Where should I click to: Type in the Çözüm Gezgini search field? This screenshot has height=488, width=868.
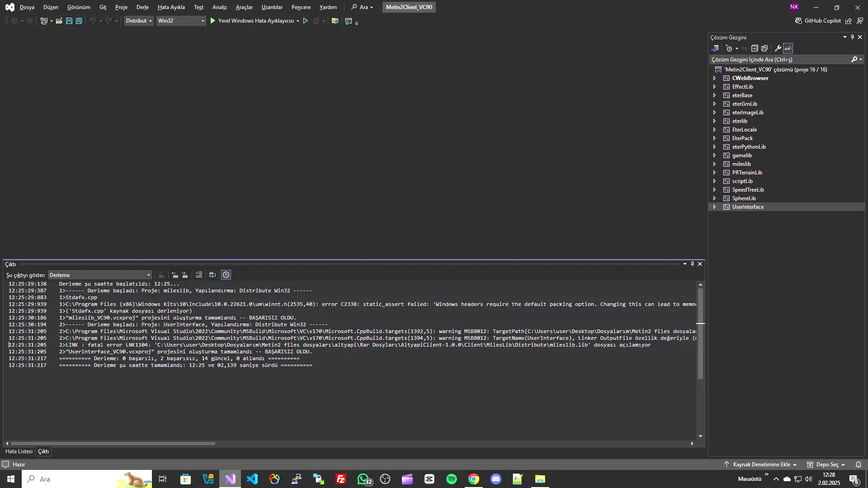pyautogui.click(x=778, y=59)
